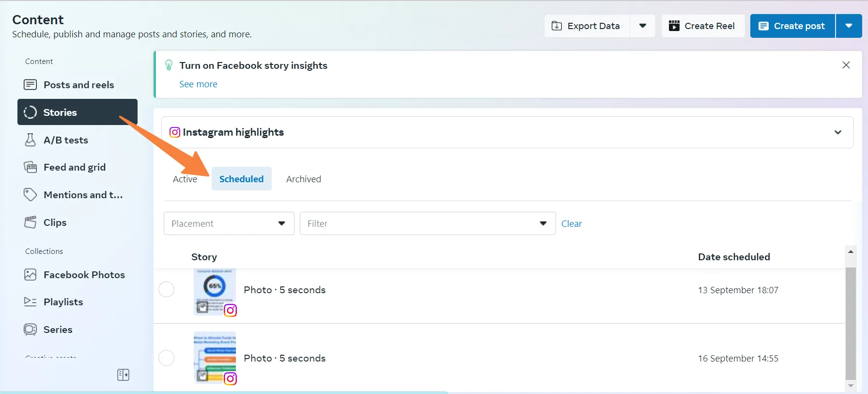Select Stories in sidebar
The height and width of the screenshot is (394, 868).
77,112
